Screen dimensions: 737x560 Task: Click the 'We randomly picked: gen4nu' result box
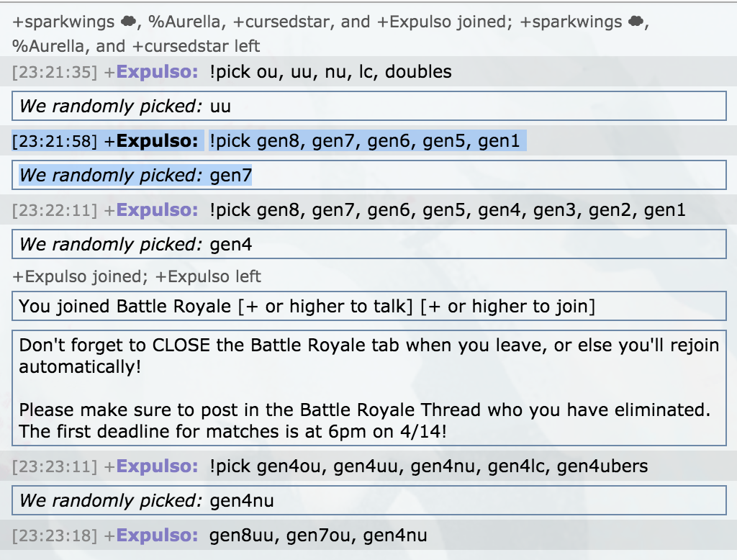tap(369, 500)
